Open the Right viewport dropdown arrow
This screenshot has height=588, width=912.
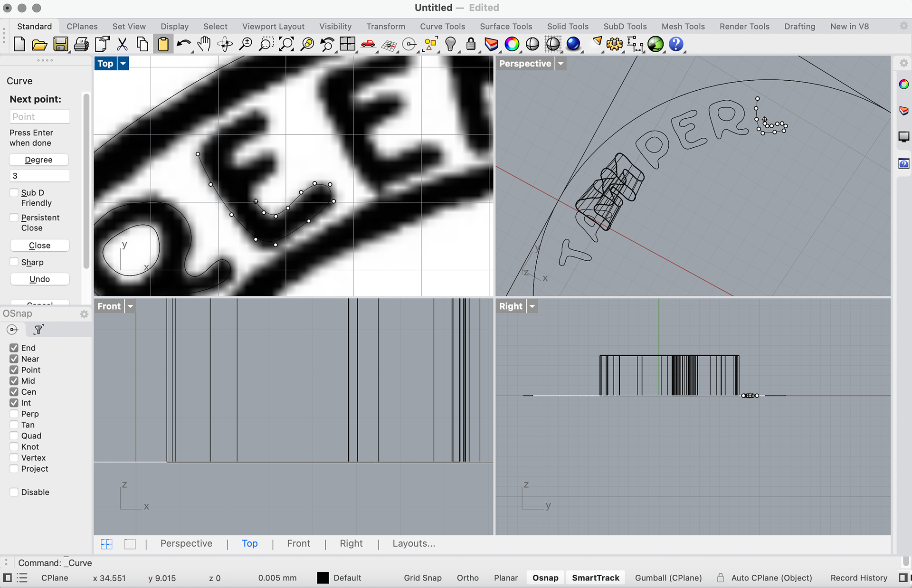[532, 306]
